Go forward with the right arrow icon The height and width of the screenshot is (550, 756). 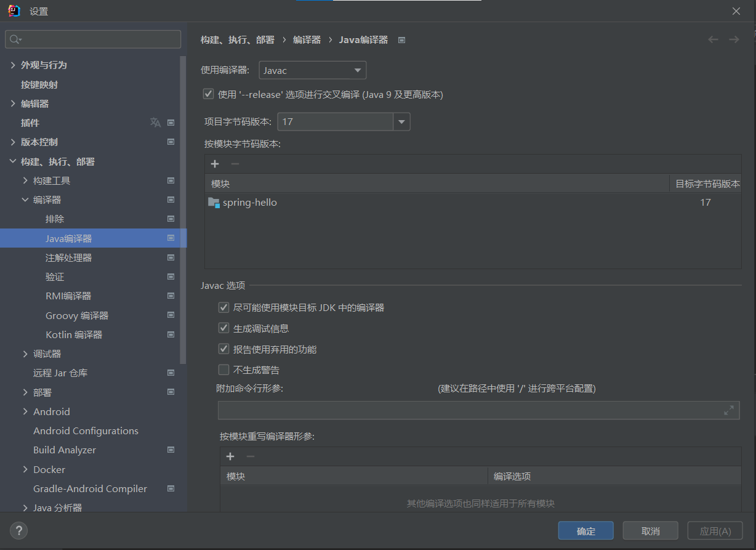[x=734, y=39]
